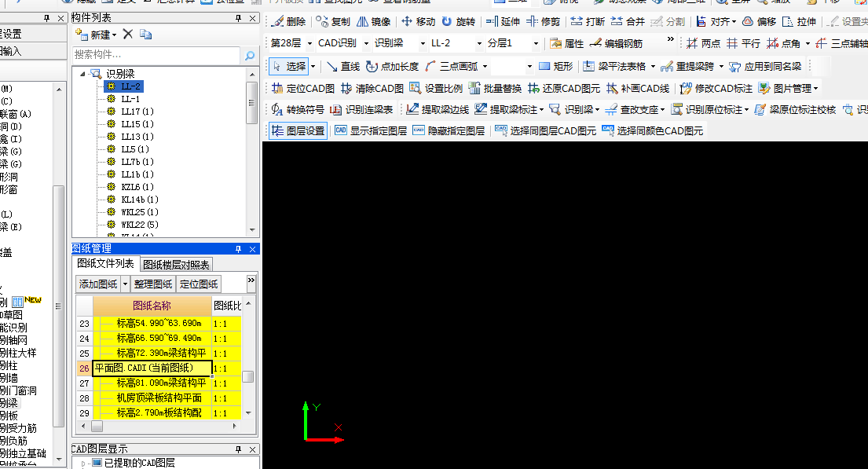Screen dimensions: 868x469
Task: Click the 定位图纸 (Locate Drawing) button
Action: pos(199,284)
